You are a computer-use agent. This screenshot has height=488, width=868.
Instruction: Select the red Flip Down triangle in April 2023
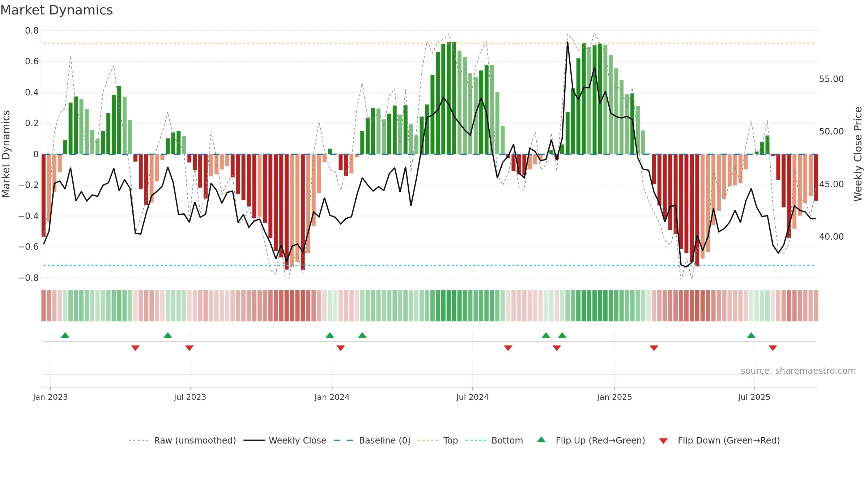click(136, 348)
